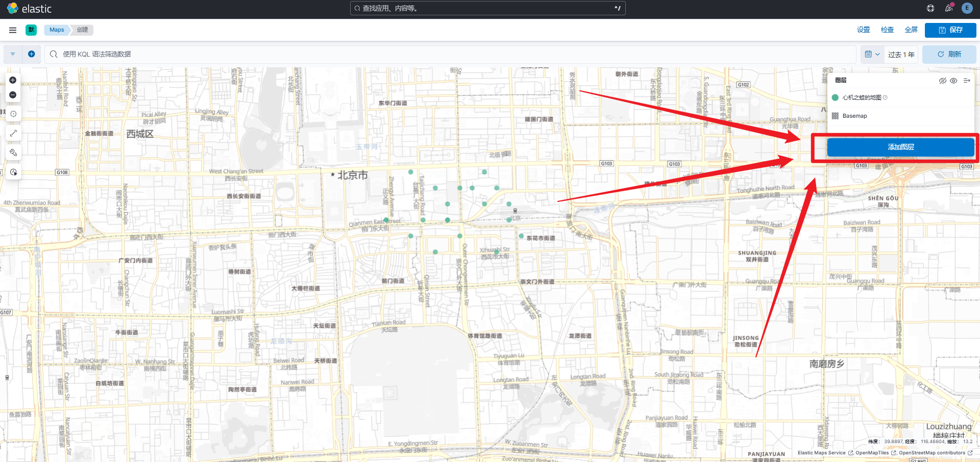Click the 广安门内街道 map label

click(x=135, y=261)
